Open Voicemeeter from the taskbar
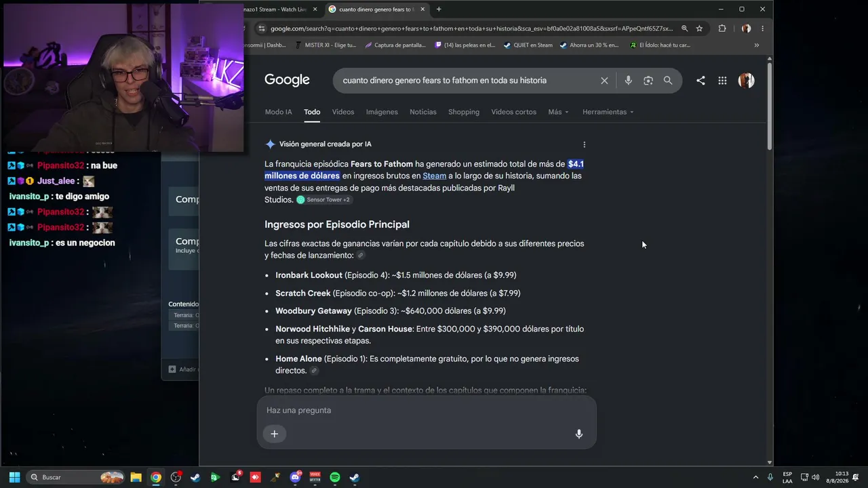 pyautogui.click(x=315, y=477)
